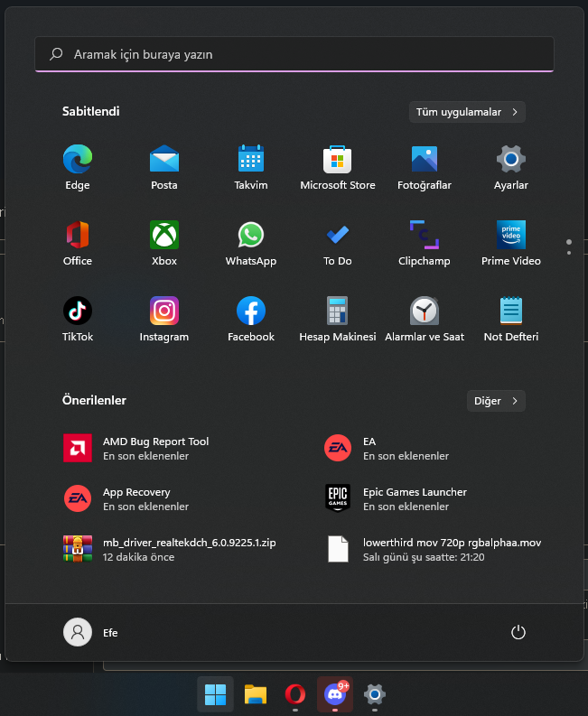Open Settings from the taskbar
This screenshot has height=716, width=588.
click(x=375, y=694)
